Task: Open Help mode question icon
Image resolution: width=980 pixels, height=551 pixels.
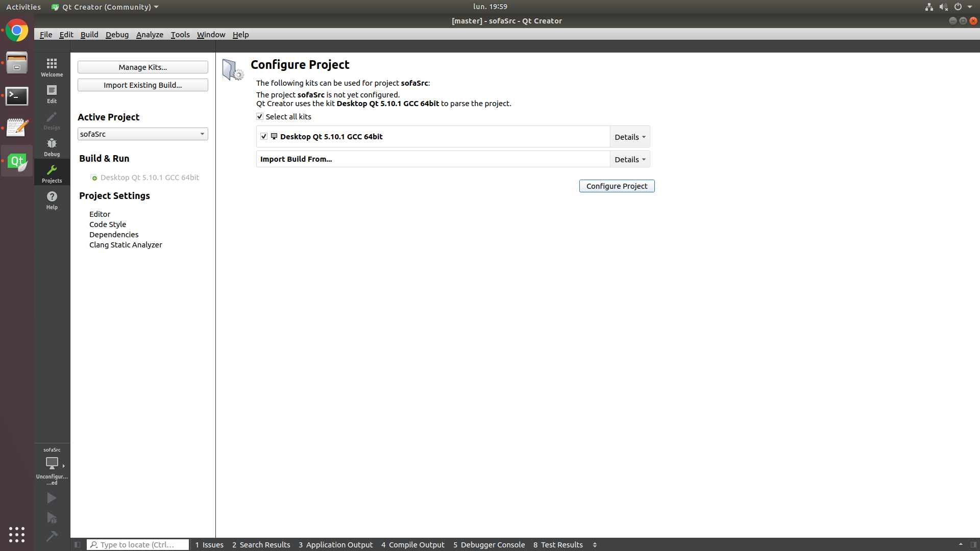Action: (52, 199)
